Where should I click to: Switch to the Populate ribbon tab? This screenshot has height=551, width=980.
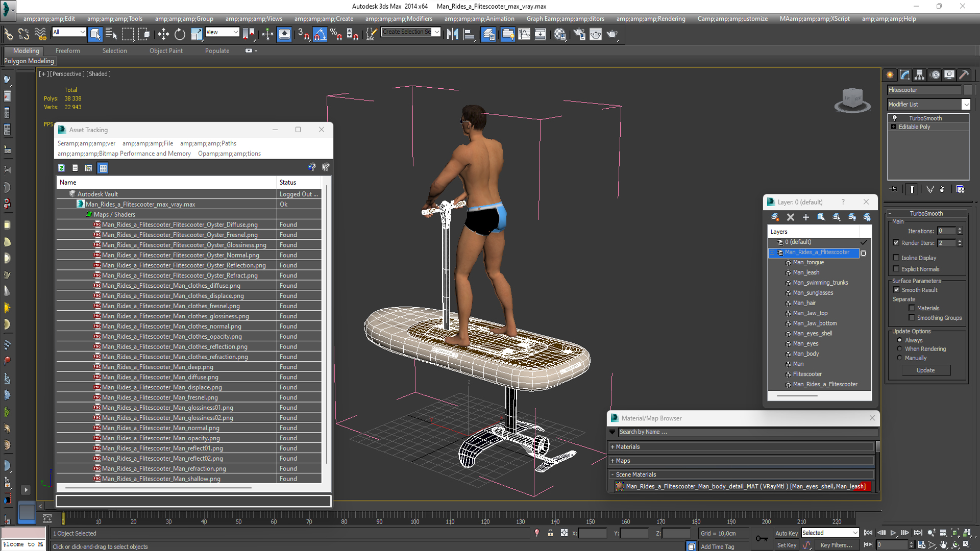pos(217,51)
